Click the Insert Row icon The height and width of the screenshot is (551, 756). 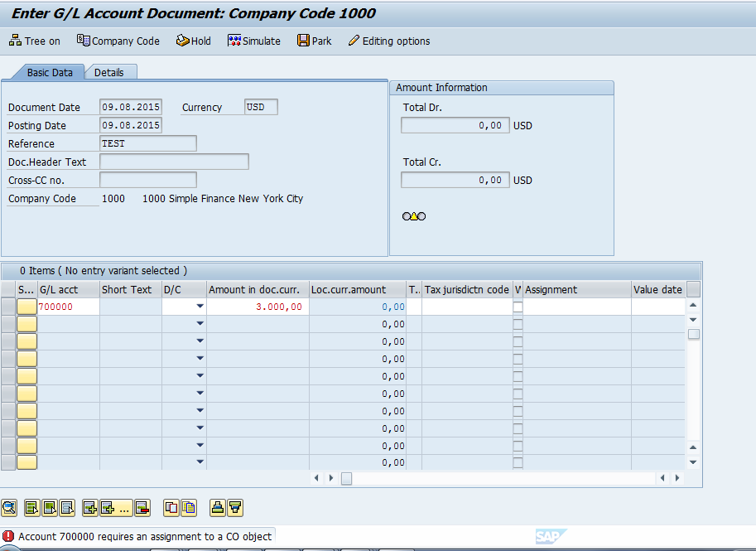[x=90, y=508]
